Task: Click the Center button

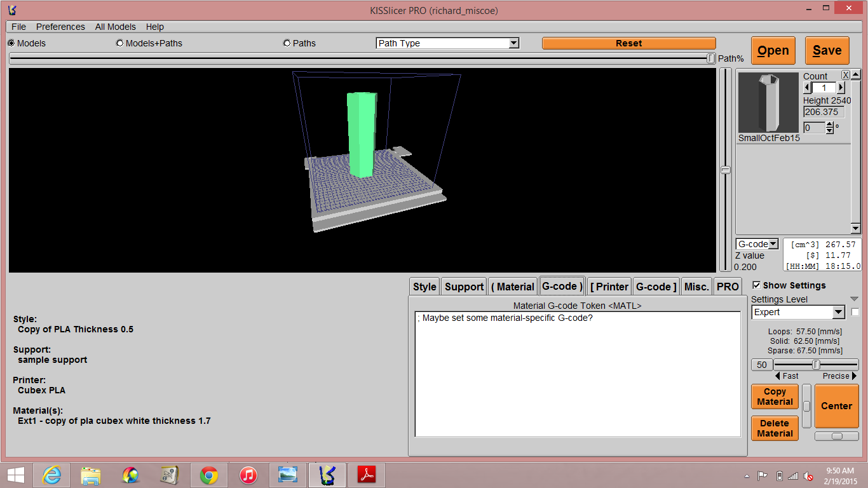Action: pos(836,406)
